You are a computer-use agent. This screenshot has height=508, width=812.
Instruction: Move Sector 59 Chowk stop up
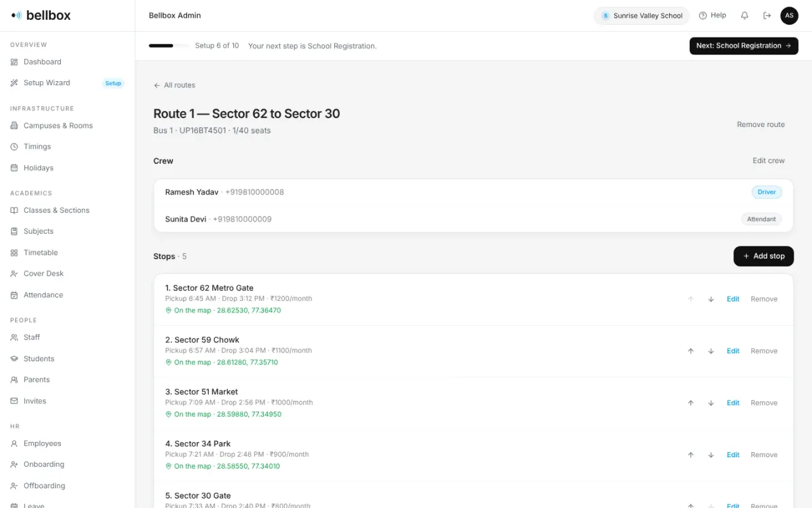coord(691,351)
